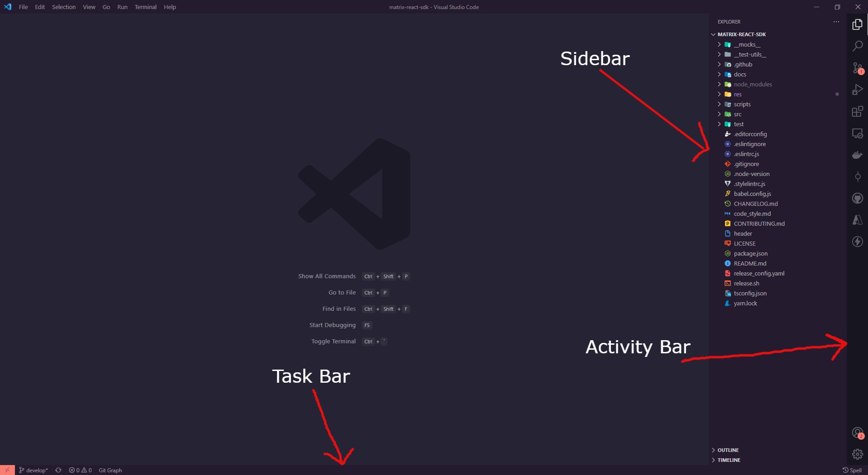
Task: Click the Spell status bar item
Action: 852,470
